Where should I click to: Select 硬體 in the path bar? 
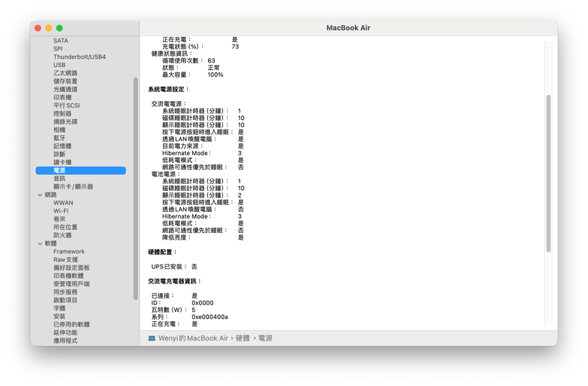click(x=243, y=339)
